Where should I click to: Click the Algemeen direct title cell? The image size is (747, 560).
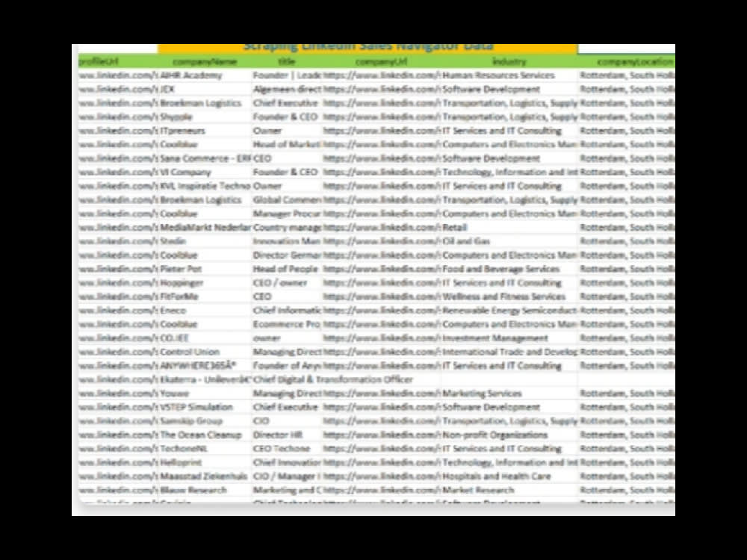[x=288, y=89]
